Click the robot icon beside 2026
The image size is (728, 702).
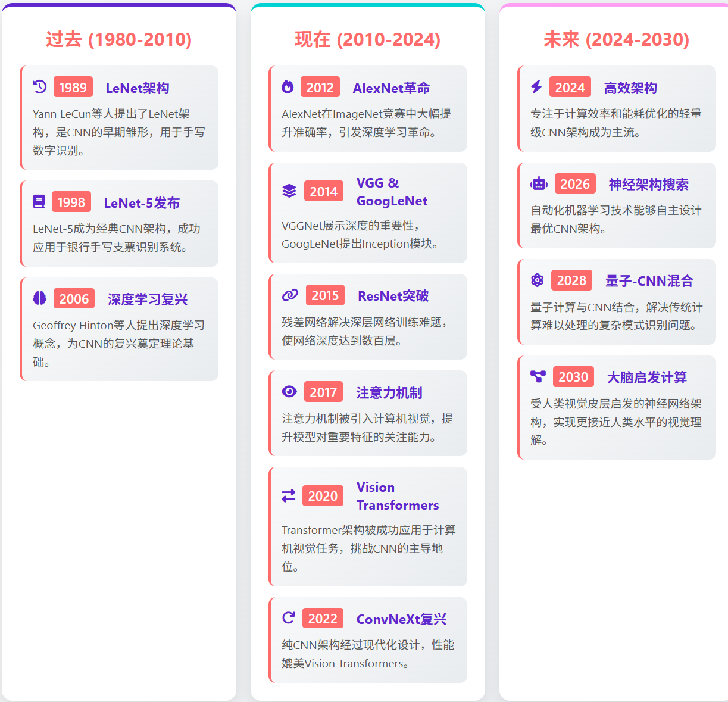[539, 183]
